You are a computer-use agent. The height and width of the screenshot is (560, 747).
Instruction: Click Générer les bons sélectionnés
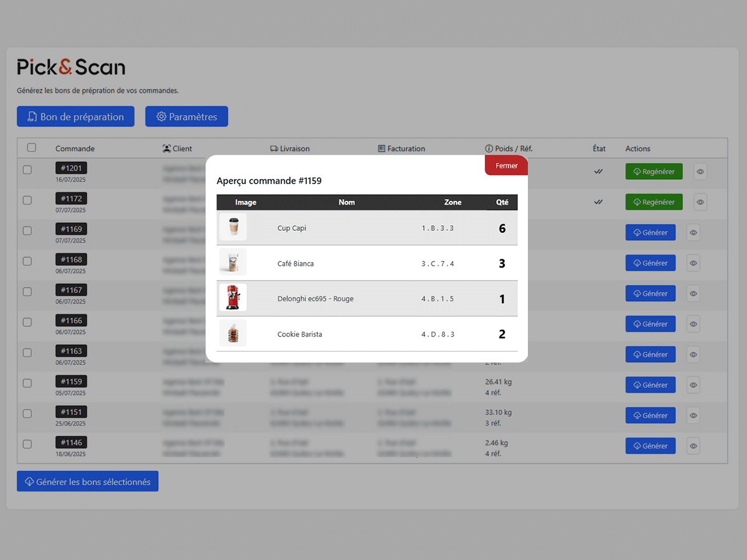tap(88, 482)
